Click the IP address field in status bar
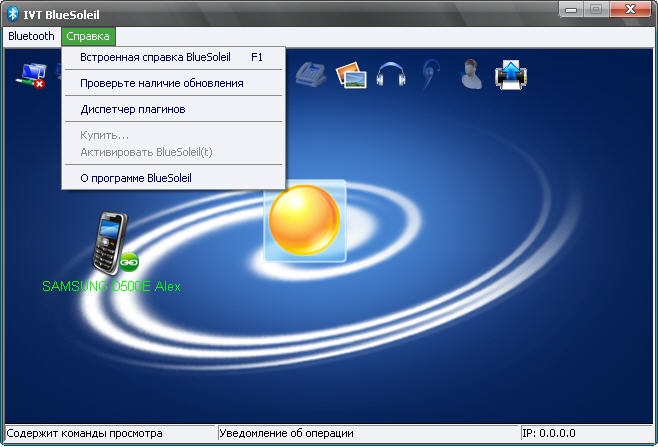 [x=584, y=434]
